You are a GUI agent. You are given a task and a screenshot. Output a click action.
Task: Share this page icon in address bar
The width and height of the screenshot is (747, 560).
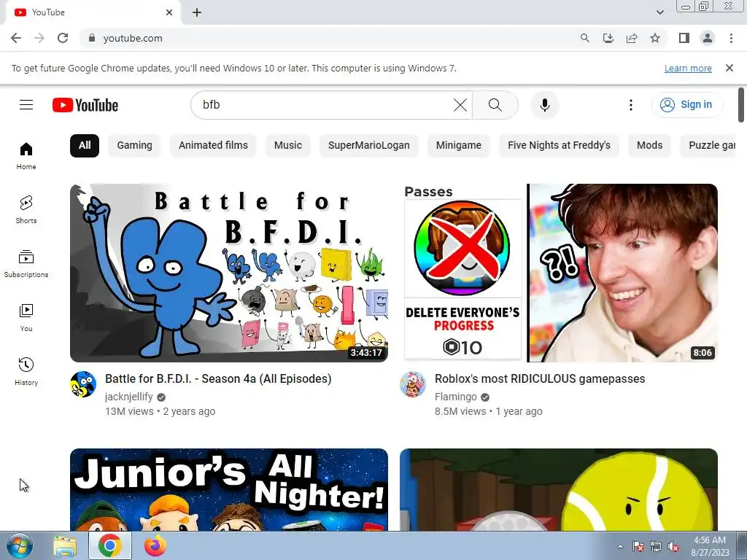tap(632, 38)
